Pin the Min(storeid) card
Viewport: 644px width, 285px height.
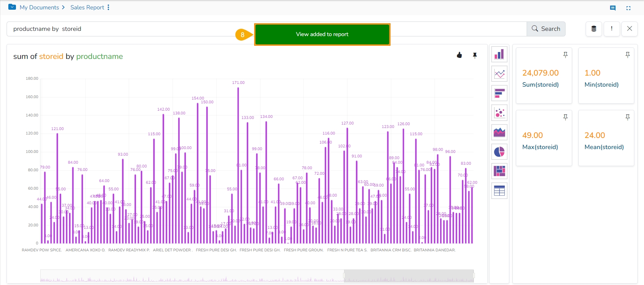(627, 55)
